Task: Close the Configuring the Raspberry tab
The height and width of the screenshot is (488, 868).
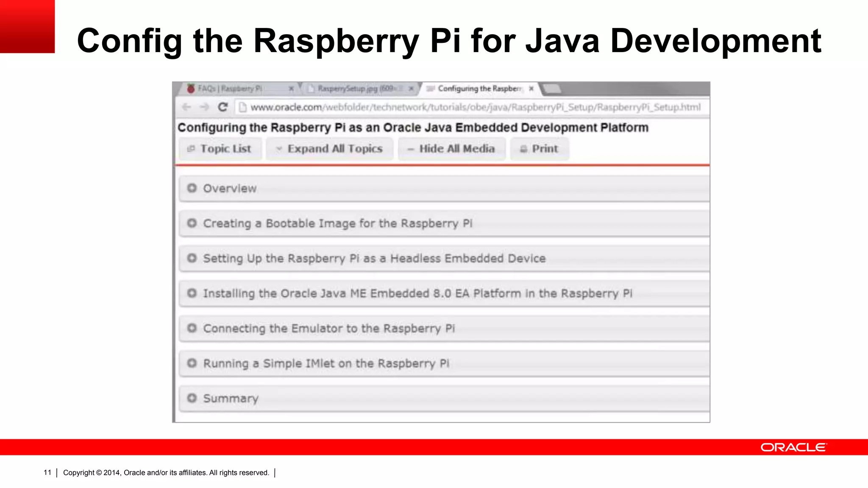Action: click(531, 89)
